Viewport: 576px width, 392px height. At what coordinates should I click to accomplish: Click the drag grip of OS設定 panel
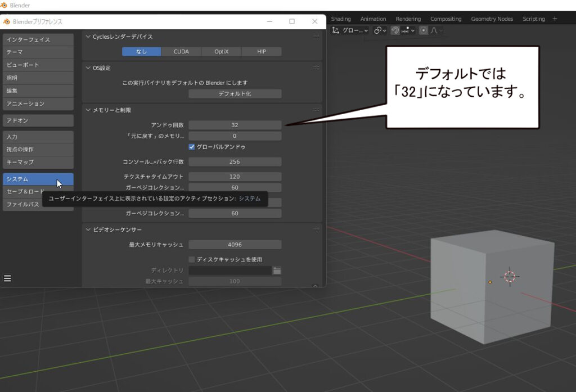click(316, 67)
